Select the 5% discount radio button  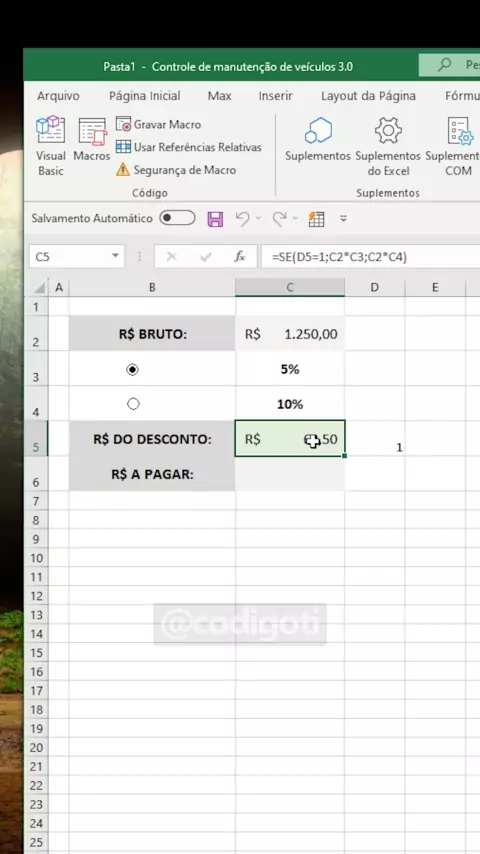click(x=132, y=369)
